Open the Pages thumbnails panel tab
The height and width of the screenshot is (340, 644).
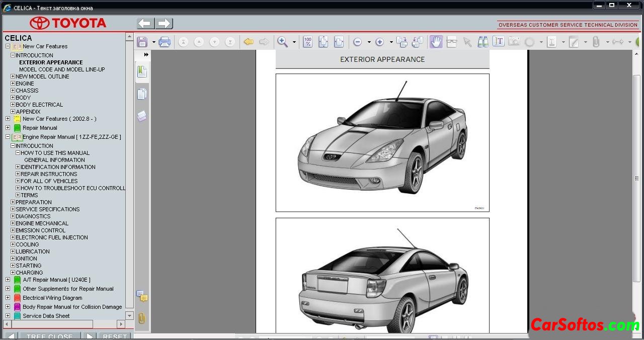(142, 94)
